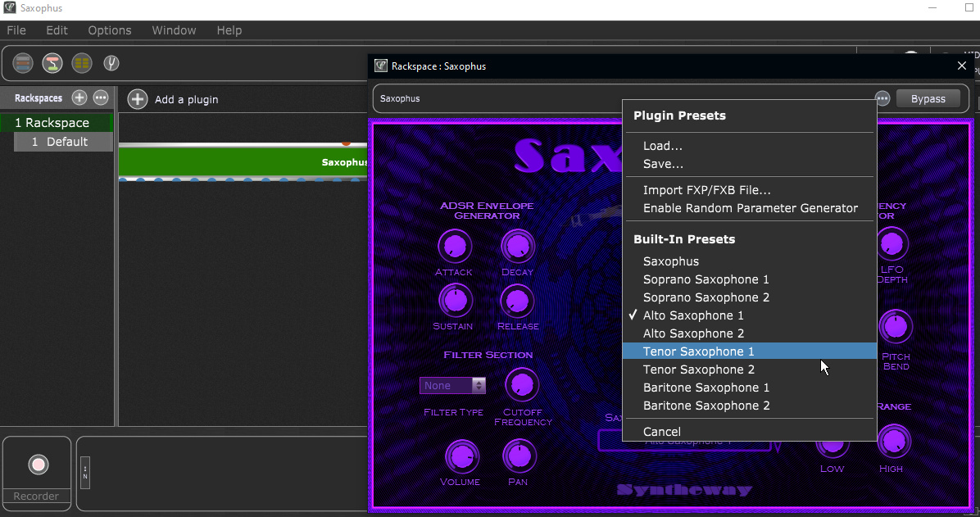The image size is (980, 517).
Task: Select the Saxophus built-in preset
Action: 750,261
